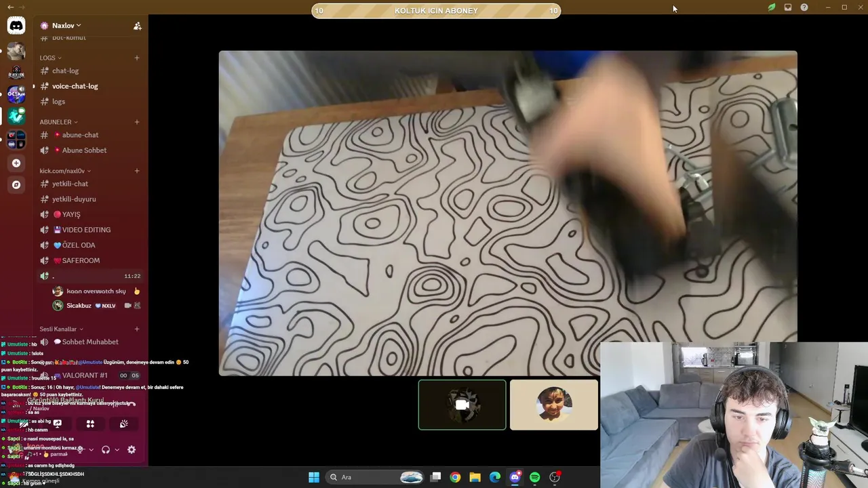Join the VIDEO EDITING voice channel
Viewport: 868px width, 488px height.
(90, 230)
